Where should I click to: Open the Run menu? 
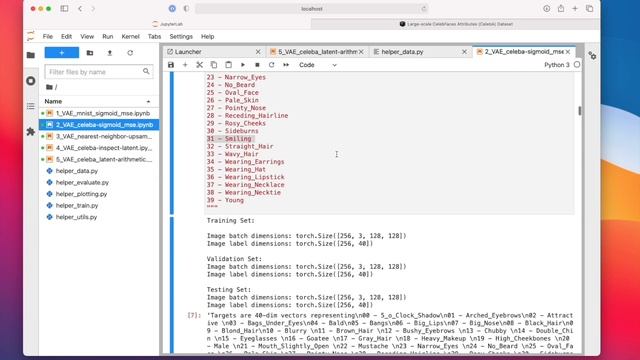(x=108, y=36)
